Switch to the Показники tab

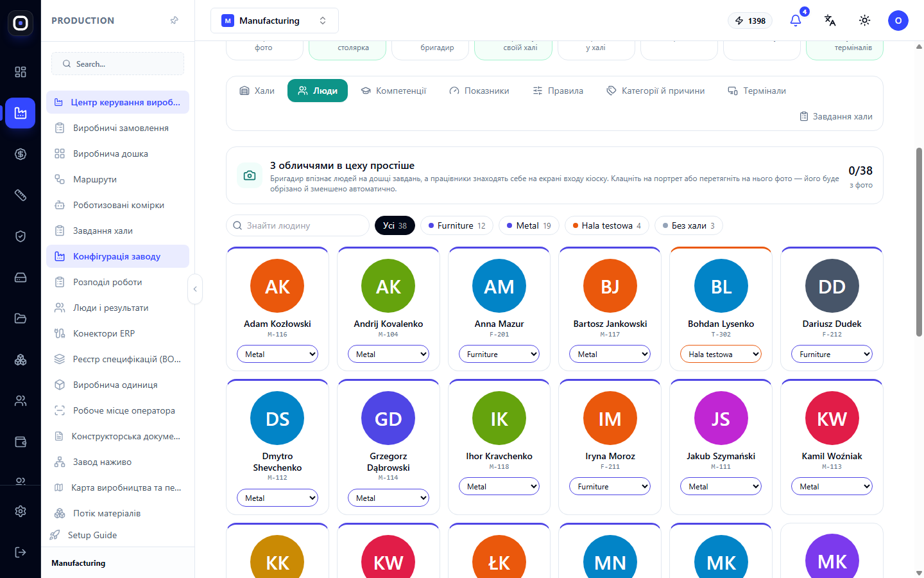coord(479,91)
